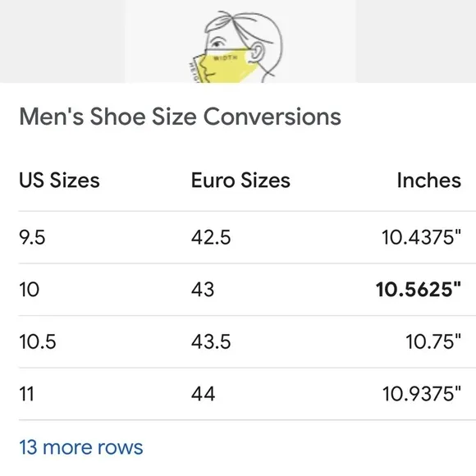This screenshot has height=476, width=476.
Task: Click the Men's Shoe Size Conversions heading
Action: 180,117
